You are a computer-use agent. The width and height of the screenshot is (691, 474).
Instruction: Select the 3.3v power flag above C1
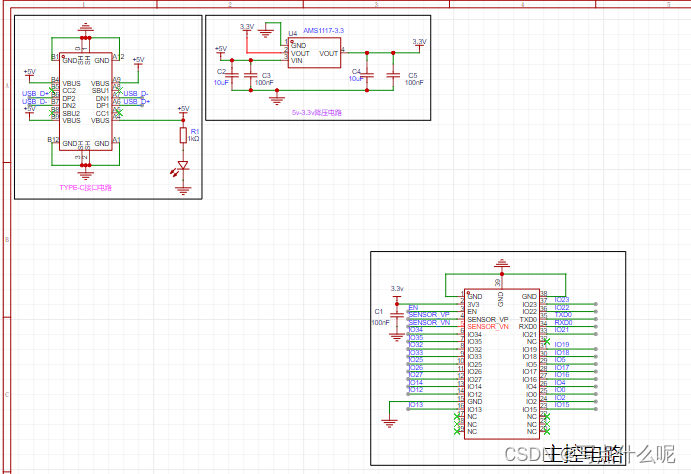(x=397, y=292)
